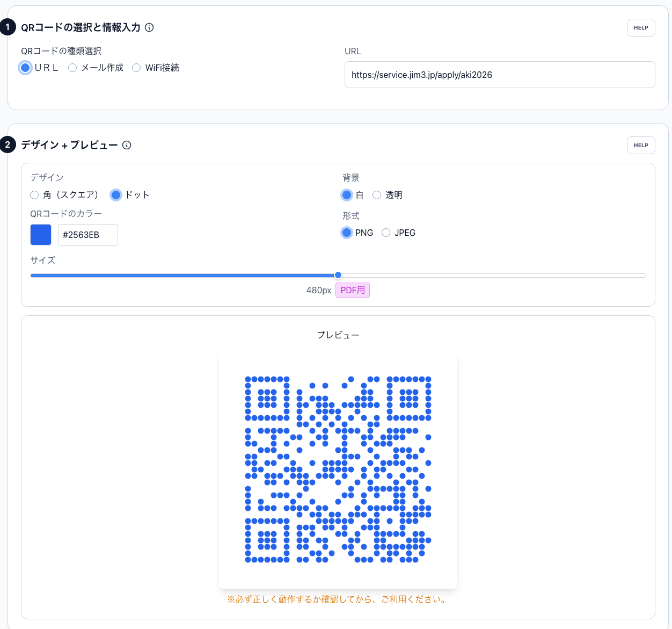
Task: Click the QR code preview image
Action: pyautogui.click(x=338, y=469)
